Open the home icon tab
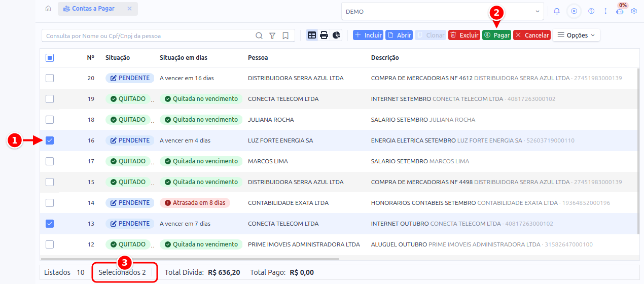644x284 pixels. (x=48, y=9)
